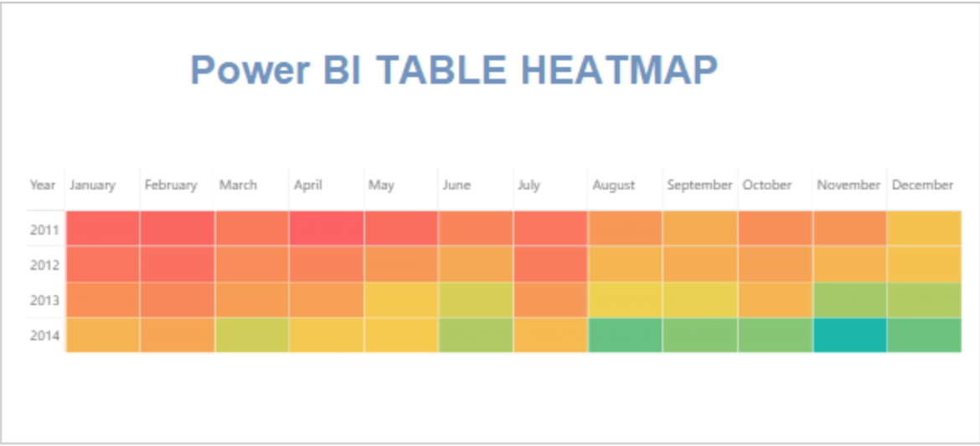
Task: Select the September column header
Action: [x=699, y=185]
